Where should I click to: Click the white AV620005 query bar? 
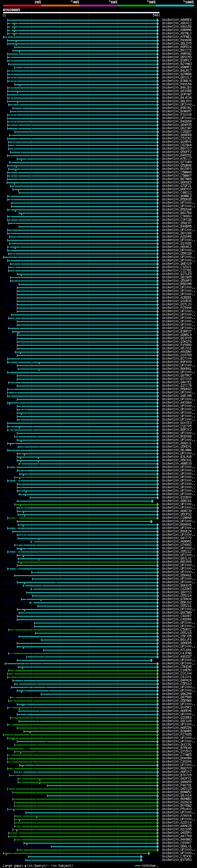[x=81, y=12]
